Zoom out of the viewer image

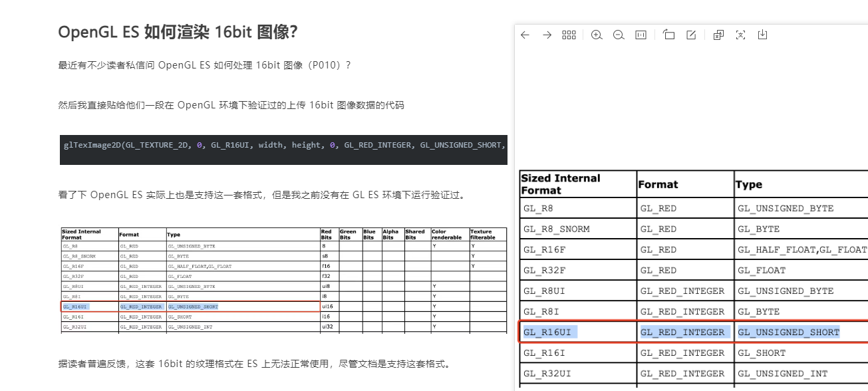[619, 35]
